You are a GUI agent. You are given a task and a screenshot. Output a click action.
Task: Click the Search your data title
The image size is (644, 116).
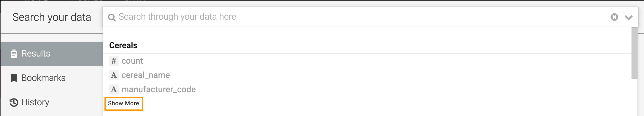point(52,17)
